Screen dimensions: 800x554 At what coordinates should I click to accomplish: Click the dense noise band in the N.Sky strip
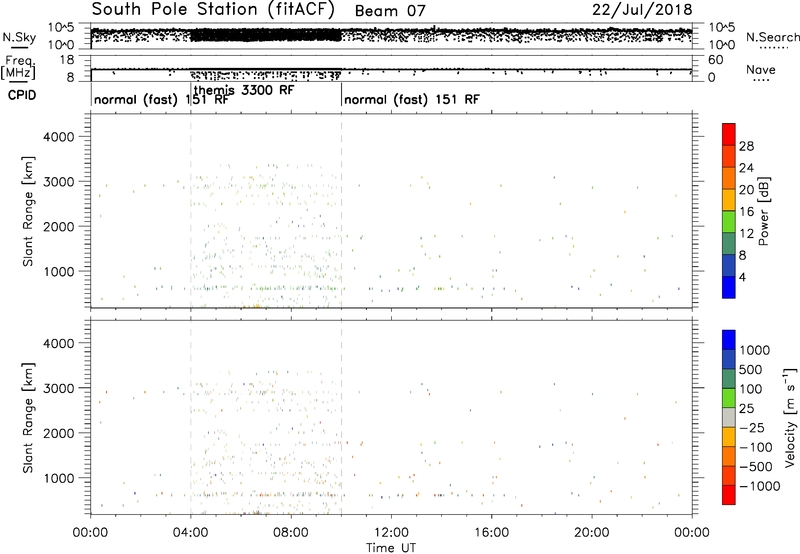[x=266, y=35]
